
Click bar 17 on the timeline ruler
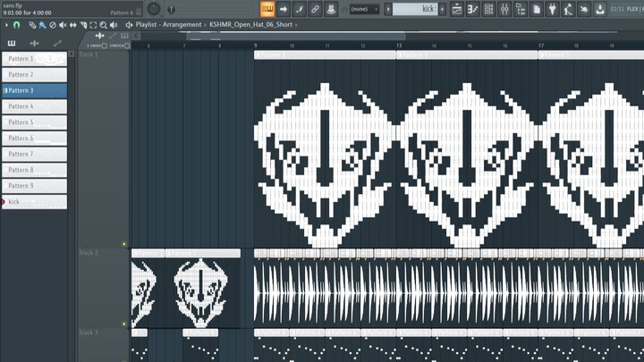541,46
